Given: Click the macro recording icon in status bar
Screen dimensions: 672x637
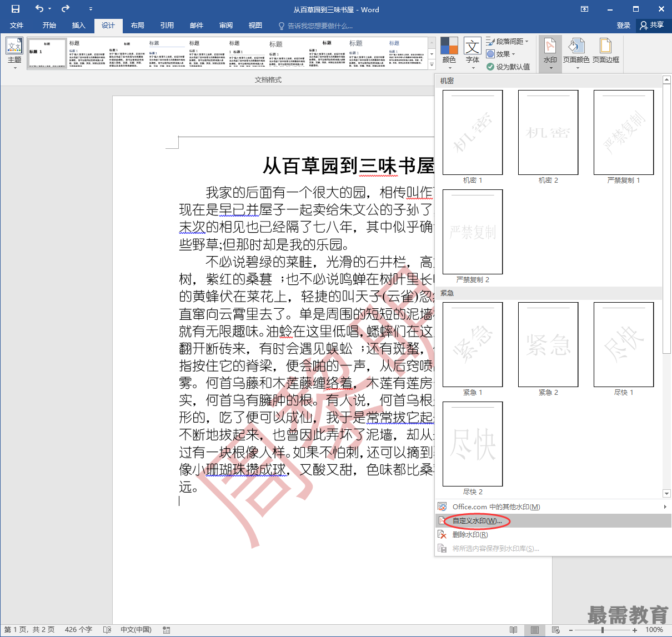Looking at the screenshot, I should [x=166, y=630].
